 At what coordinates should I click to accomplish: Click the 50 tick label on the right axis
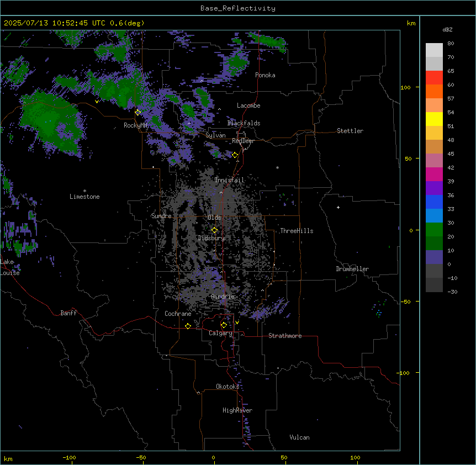[408, 158]
